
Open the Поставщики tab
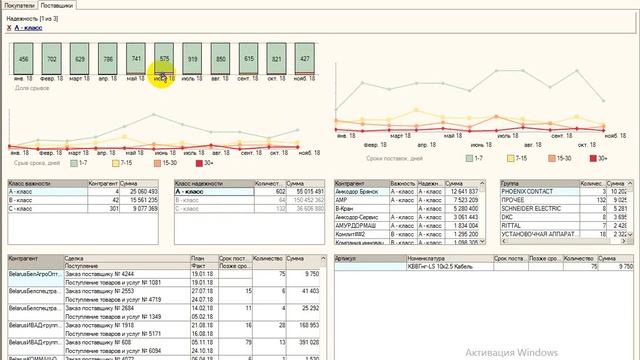click(x=57, y=5)
